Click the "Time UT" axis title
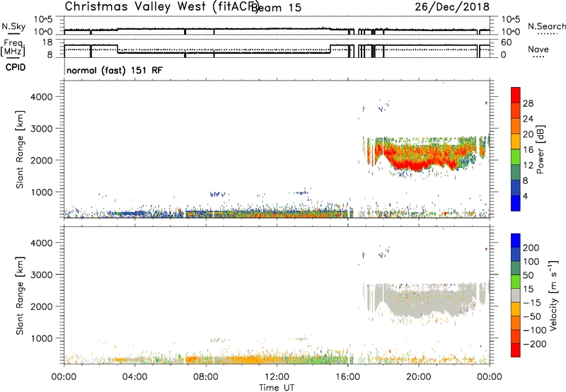The height and width of the screenshot is (392, 566). [277, 388]
